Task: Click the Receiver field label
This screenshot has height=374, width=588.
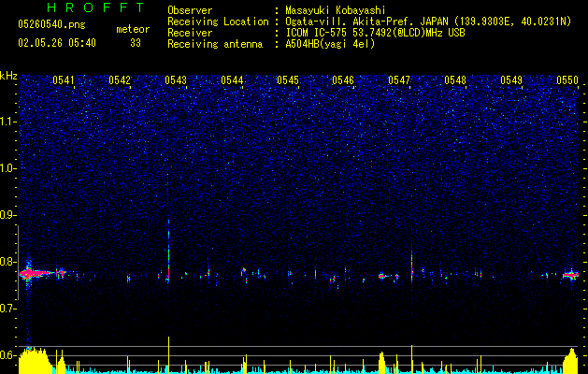Action: tap(190, 33)
